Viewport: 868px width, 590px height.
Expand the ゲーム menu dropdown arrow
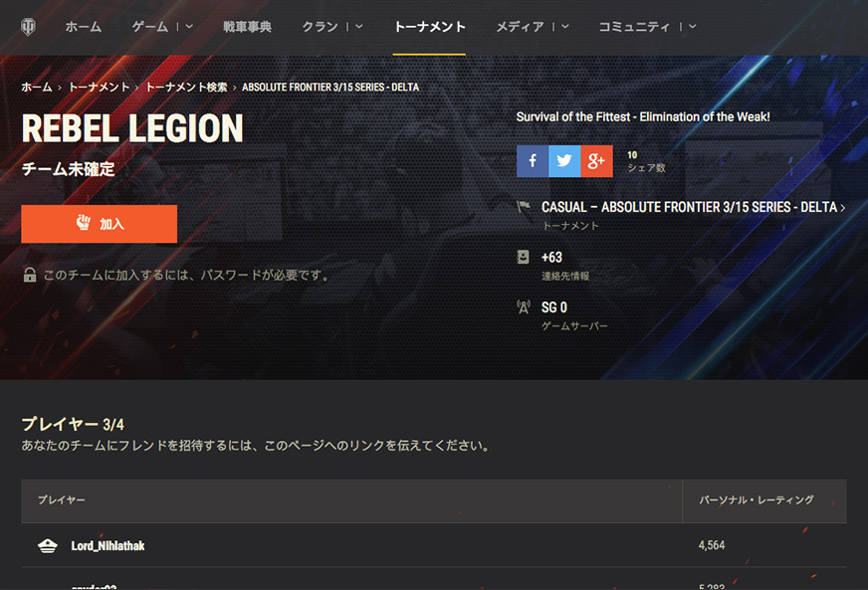click(x=189, y=27)
